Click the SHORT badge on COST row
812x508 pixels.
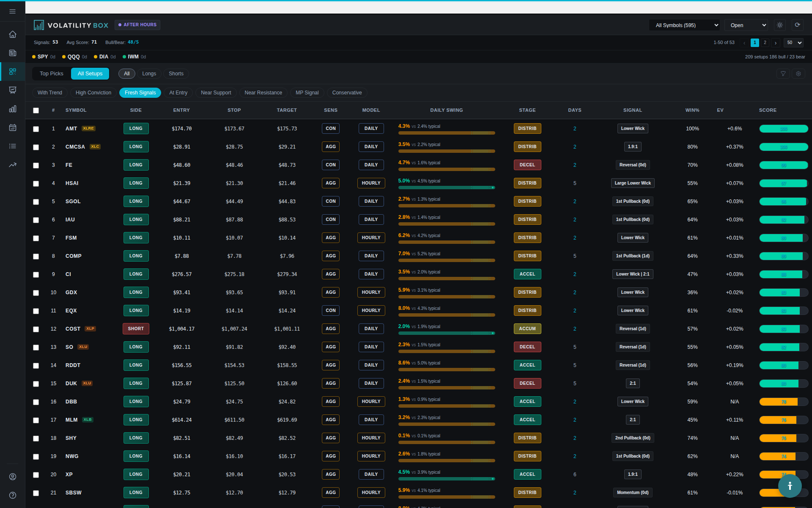[x=136, y=329]
